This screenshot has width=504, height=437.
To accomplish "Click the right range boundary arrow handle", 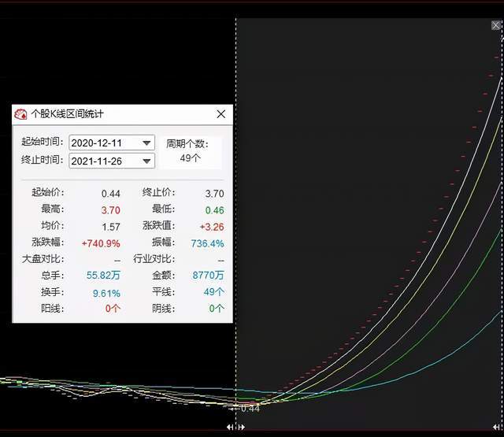I will click(498, 427).
